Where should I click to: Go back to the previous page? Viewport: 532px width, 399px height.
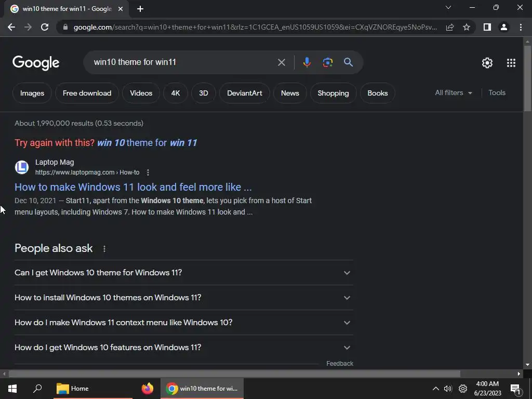pyautogui.click(x=11, y=27)
